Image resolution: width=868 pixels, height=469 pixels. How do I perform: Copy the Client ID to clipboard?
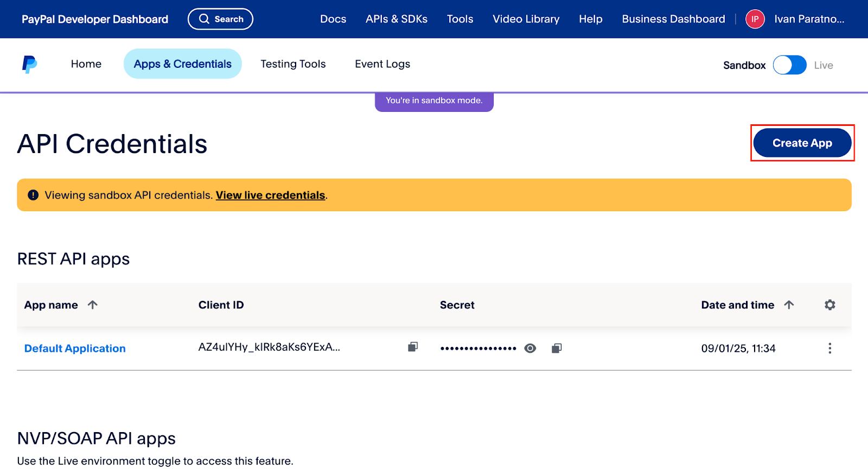413,347
